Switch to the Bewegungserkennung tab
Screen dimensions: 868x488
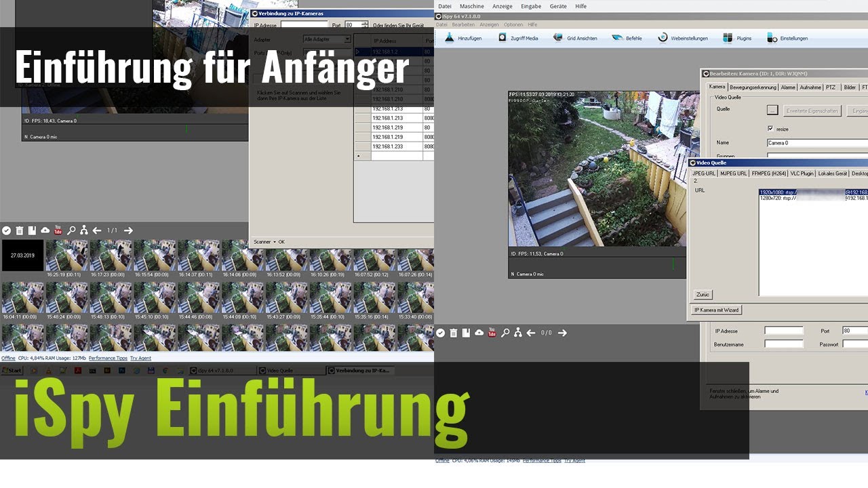[x=753, y=87]
